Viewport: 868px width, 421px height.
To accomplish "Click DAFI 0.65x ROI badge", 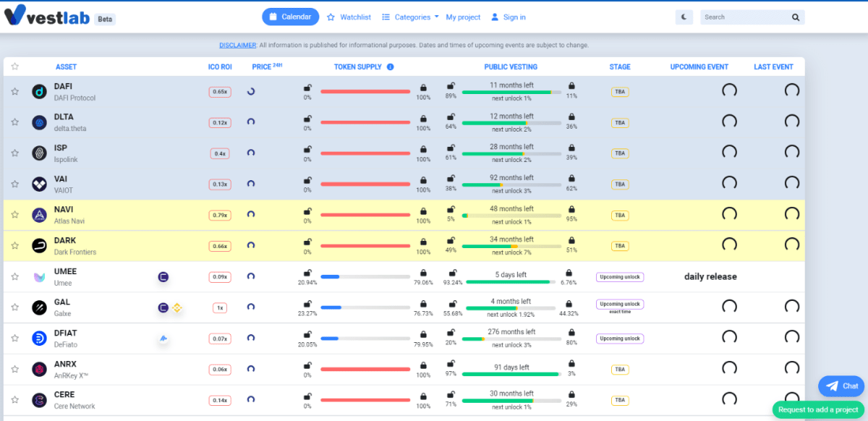I will click(220, 92).
